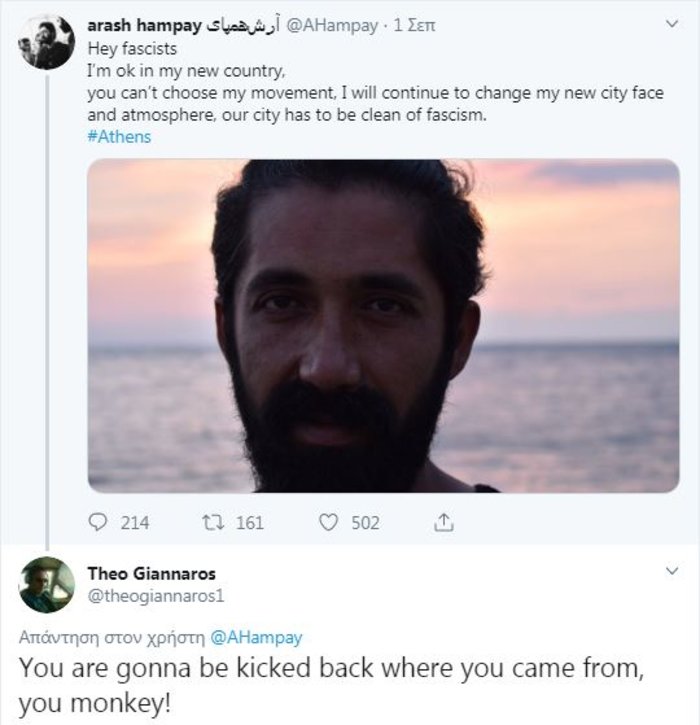Open the photo attached to the tweet
The image size is (700, 725).
click(383, 325)
